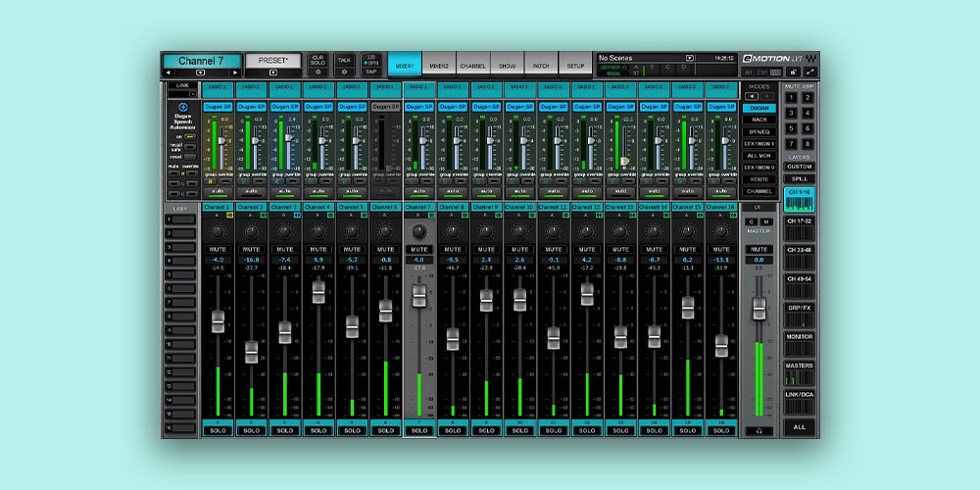Image resolution: width=980 pixels, height=490 pixels.
Task: Select DYN/EQ mode
Action: (x=759, y=132)
